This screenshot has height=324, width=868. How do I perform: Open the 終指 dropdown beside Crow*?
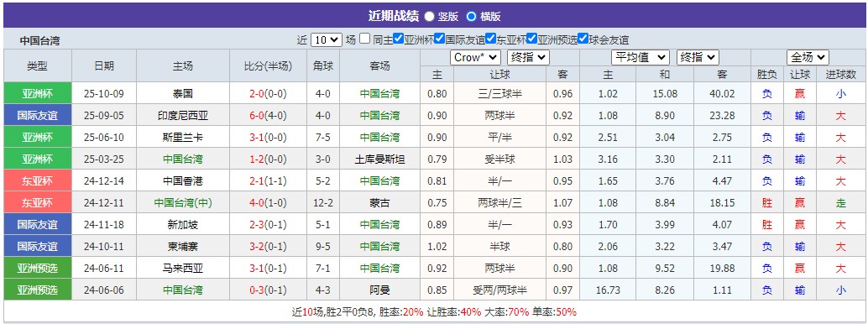point(528,58)
